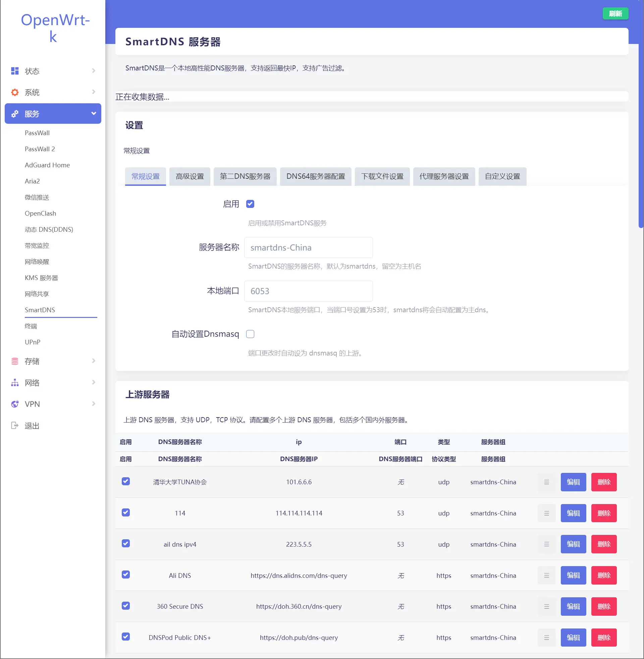
Task: Open the 第二DNS服务器 tab
Action: (245, 176)
